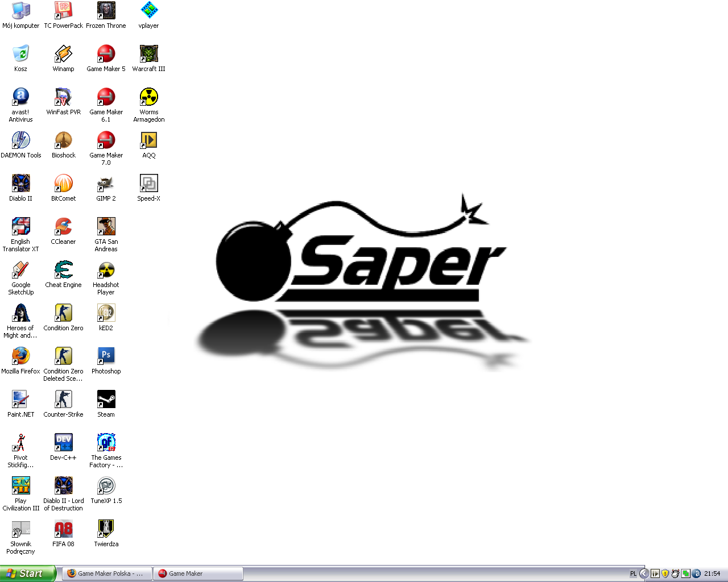The width and height of the screenshot is (728, 582).
Task: Select the Kosz recycle bin icon
Action: [x=20, y=54]
